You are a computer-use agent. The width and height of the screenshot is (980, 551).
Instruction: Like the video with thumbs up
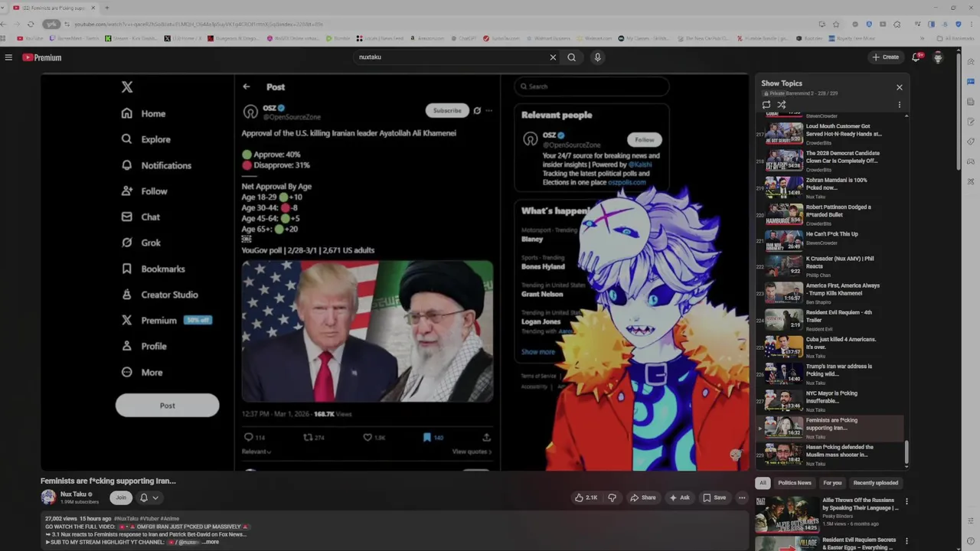coord(586,497)
